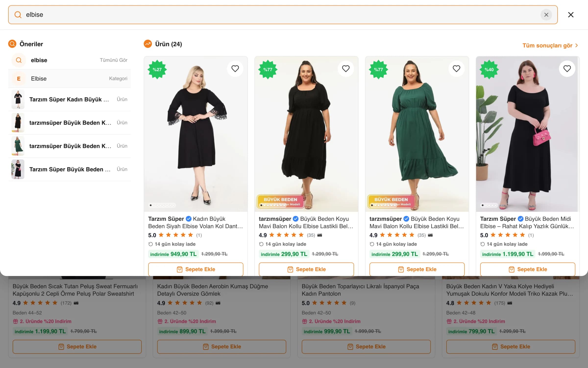Click gift icon beside sweatshirt 2. Üründe %20 İndirim

[15, 321]
